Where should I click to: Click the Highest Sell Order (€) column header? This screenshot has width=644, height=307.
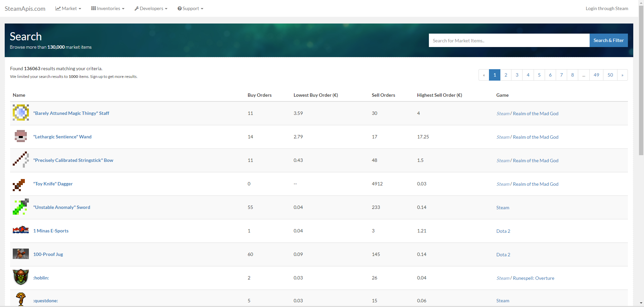440,95
